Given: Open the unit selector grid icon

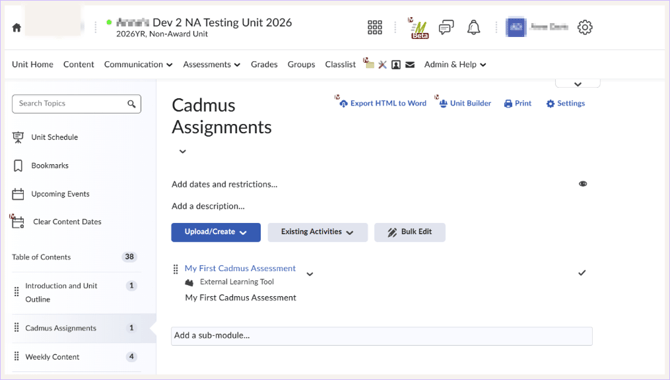Looking at the screenshot, I should coord(375,27).
